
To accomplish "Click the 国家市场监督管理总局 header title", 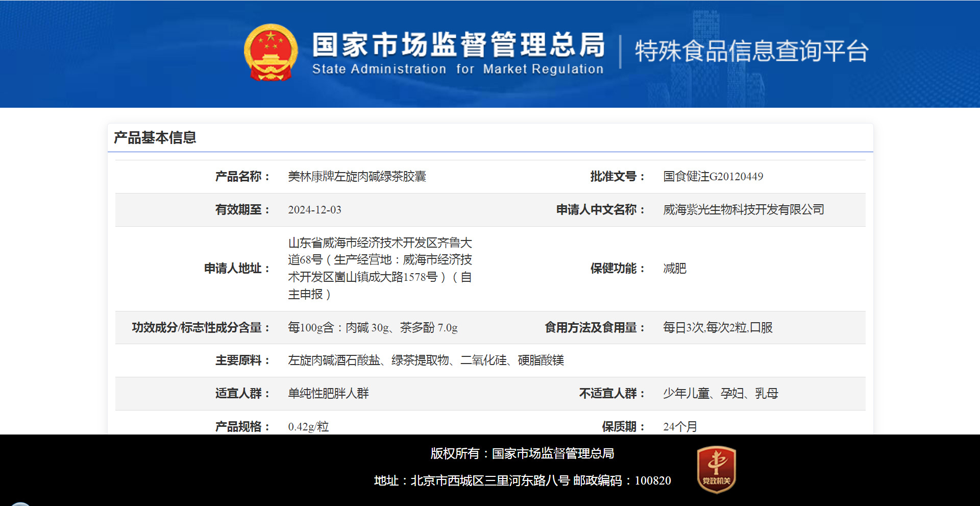I will (458, 44).
